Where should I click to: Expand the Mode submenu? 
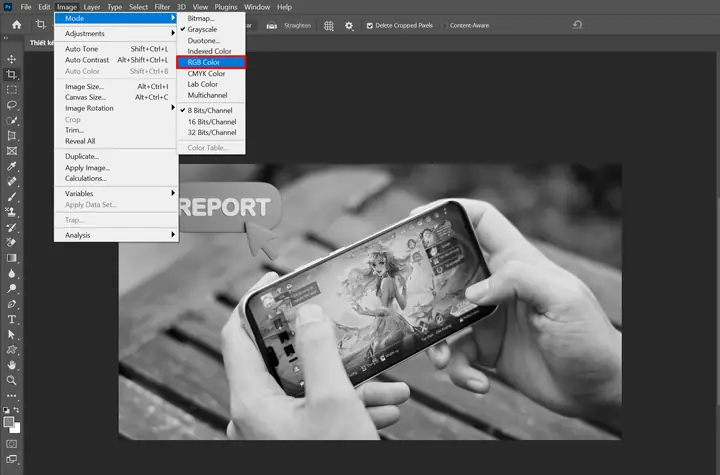[116, 18]
